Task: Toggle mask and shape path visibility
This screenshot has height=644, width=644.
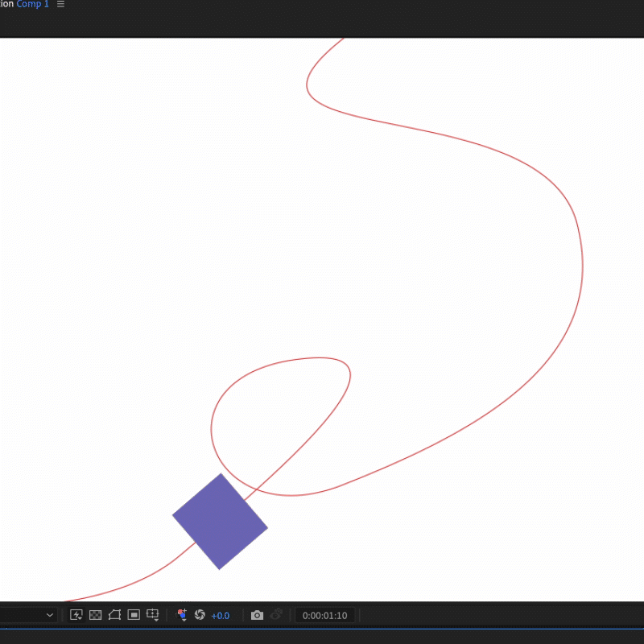Action: pos(114,615)
